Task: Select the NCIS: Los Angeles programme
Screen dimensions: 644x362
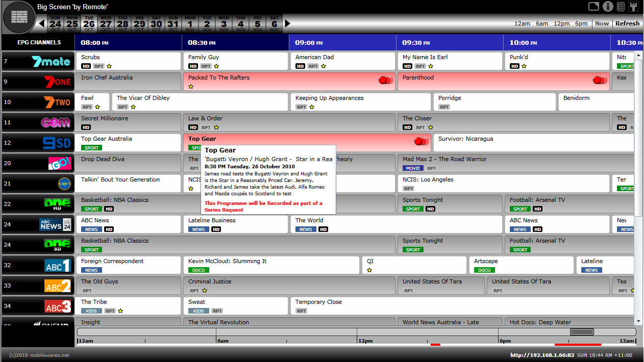Action: [503, 184]
